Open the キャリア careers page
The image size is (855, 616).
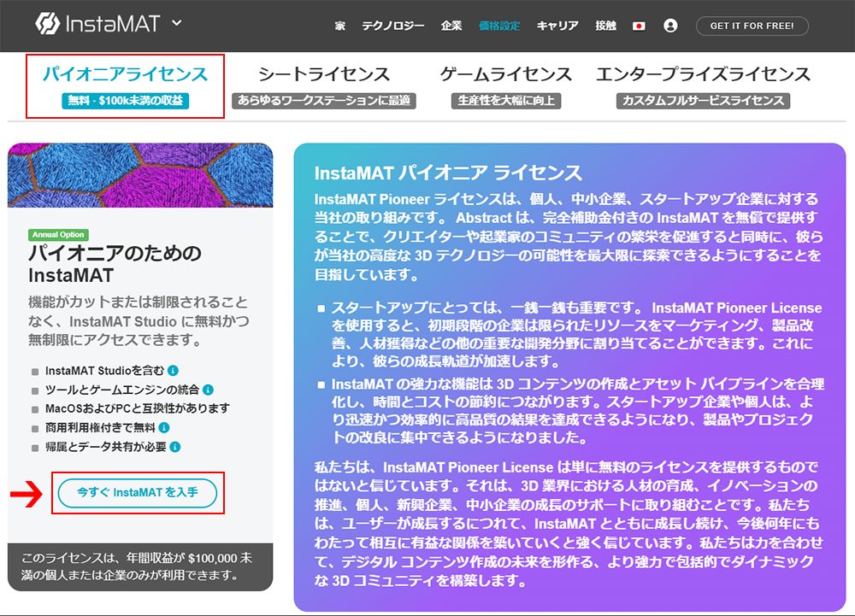(x=557, y=26)
